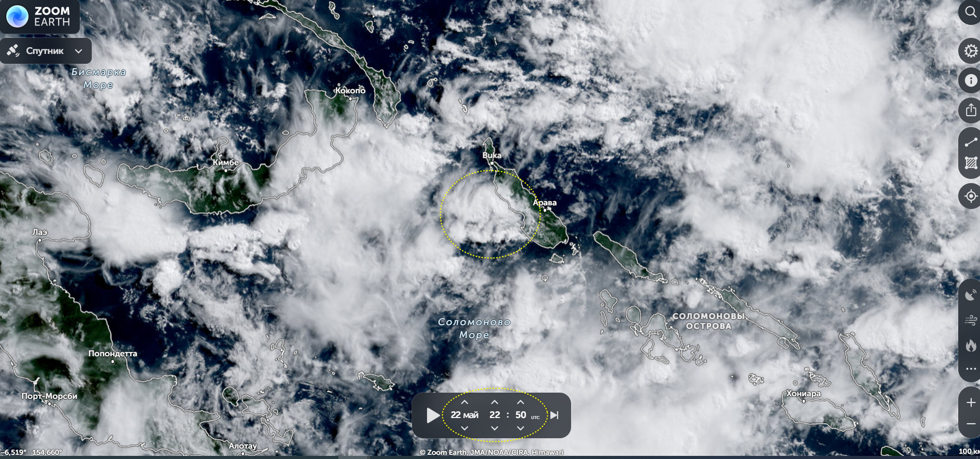Zoom out with the minus button

(x=970, y=424)
